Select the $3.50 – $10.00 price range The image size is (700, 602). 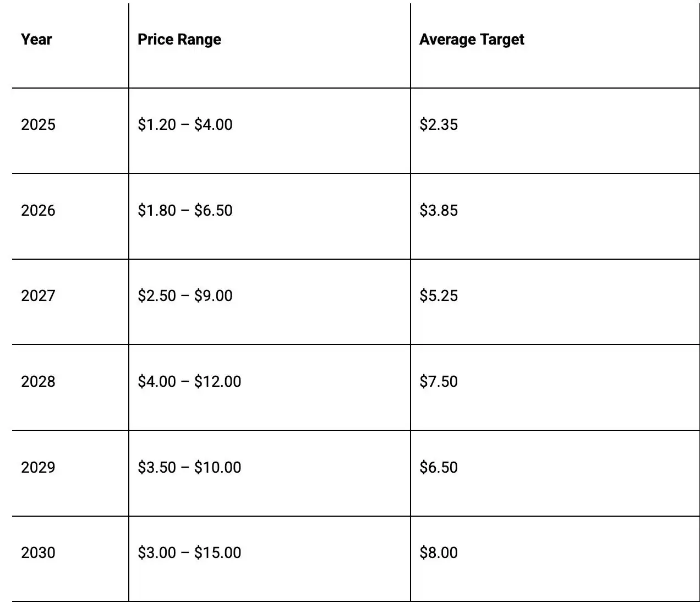click(189, 467)
